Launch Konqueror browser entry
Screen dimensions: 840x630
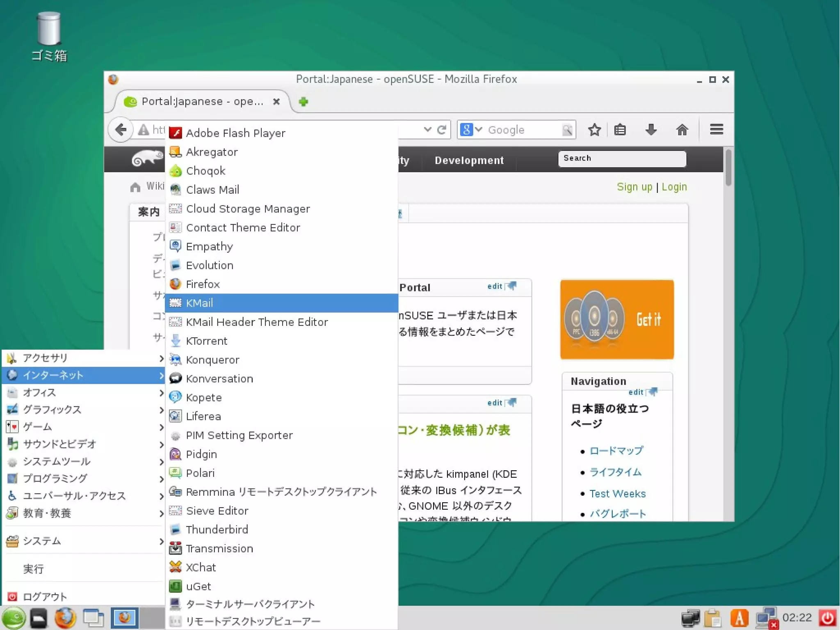click(x=281, y=359)
